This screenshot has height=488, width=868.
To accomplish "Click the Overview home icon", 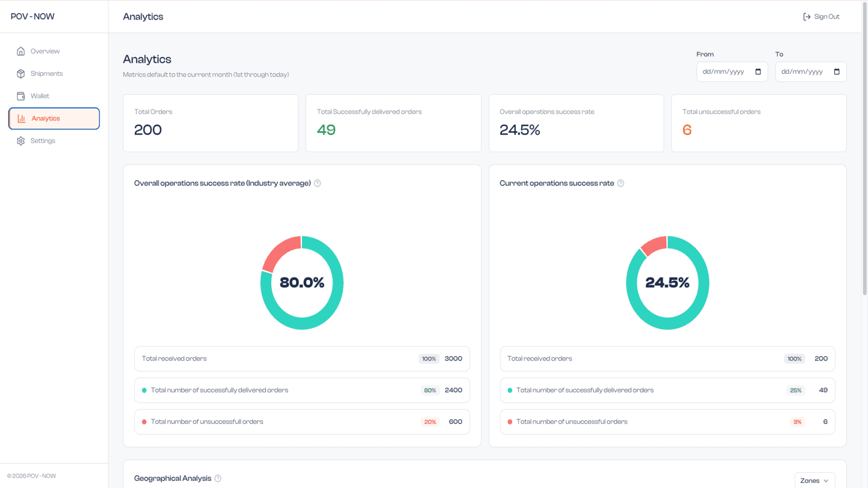I will click(21, 51).
